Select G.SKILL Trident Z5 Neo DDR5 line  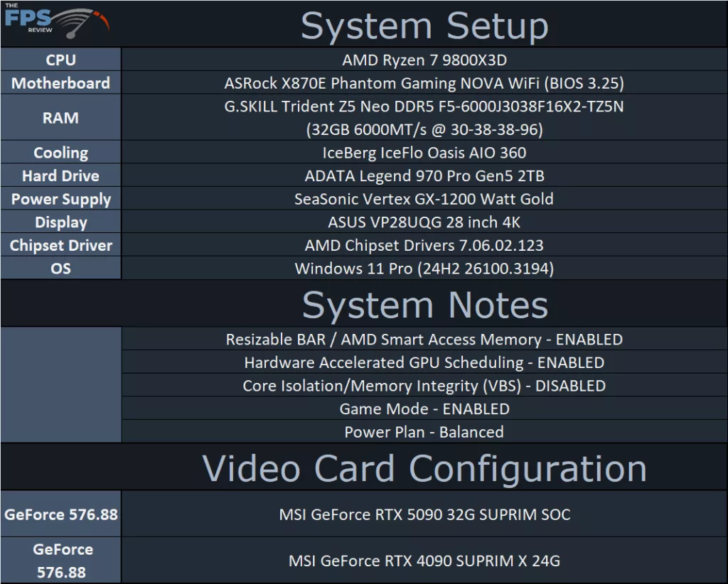424,107
